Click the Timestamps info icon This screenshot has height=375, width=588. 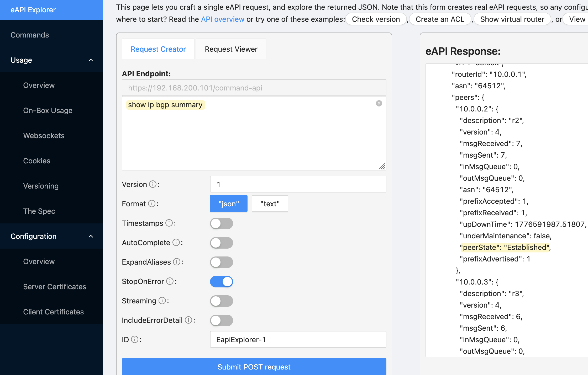click(169, 223)
